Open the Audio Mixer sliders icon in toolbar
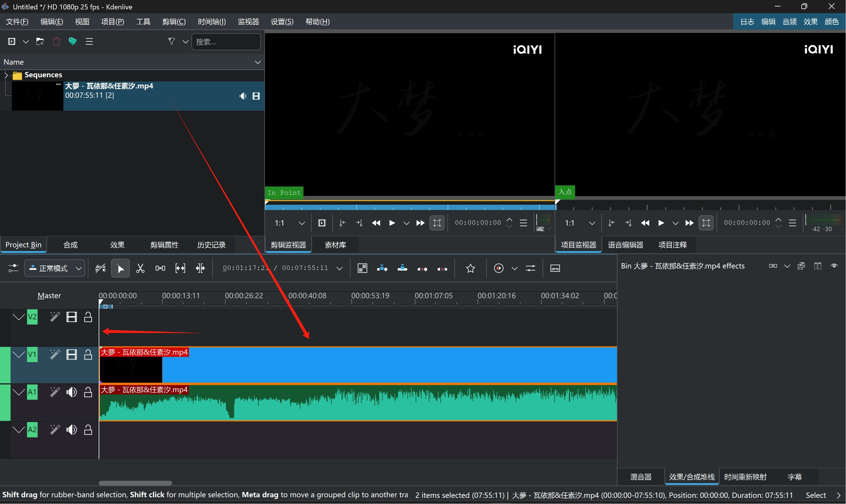 531,269
